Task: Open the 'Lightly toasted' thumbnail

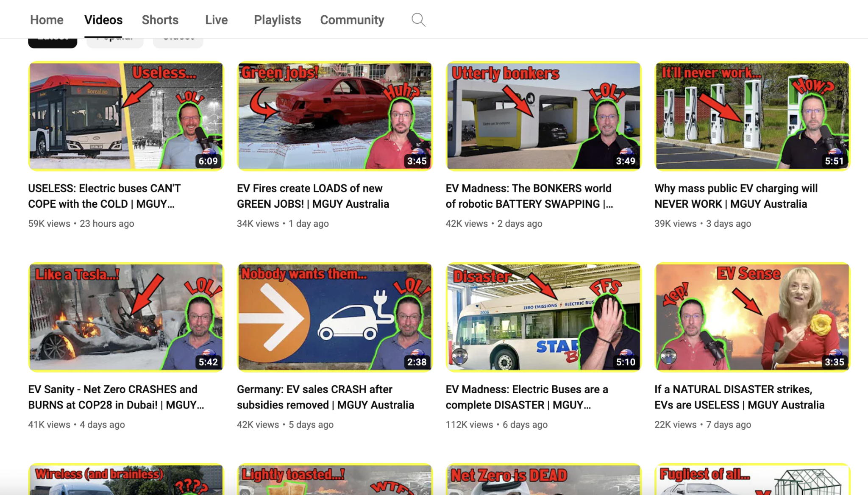Action: [334, 479]
